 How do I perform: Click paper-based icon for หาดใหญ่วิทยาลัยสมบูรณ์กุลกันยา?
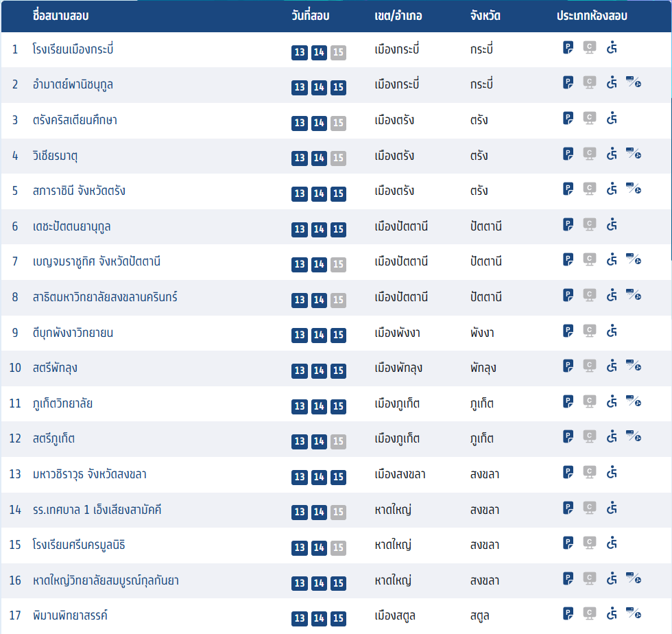pos(568,578)
